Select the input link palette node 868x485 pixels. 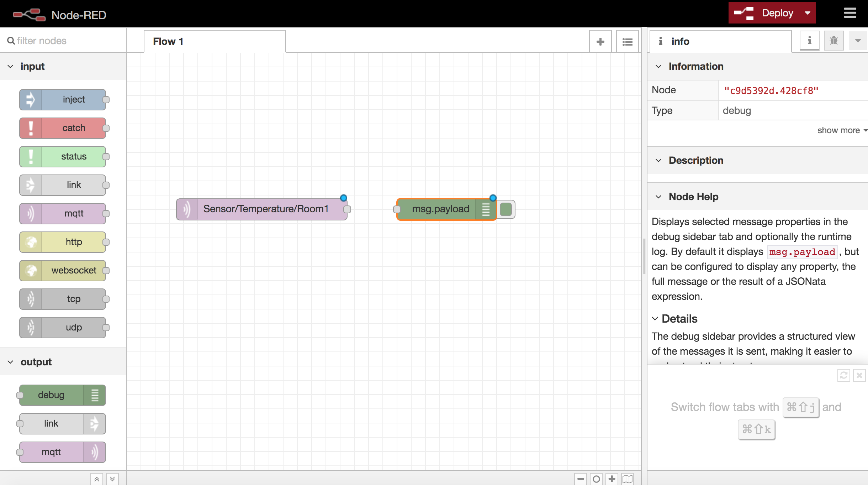point(63,185)
